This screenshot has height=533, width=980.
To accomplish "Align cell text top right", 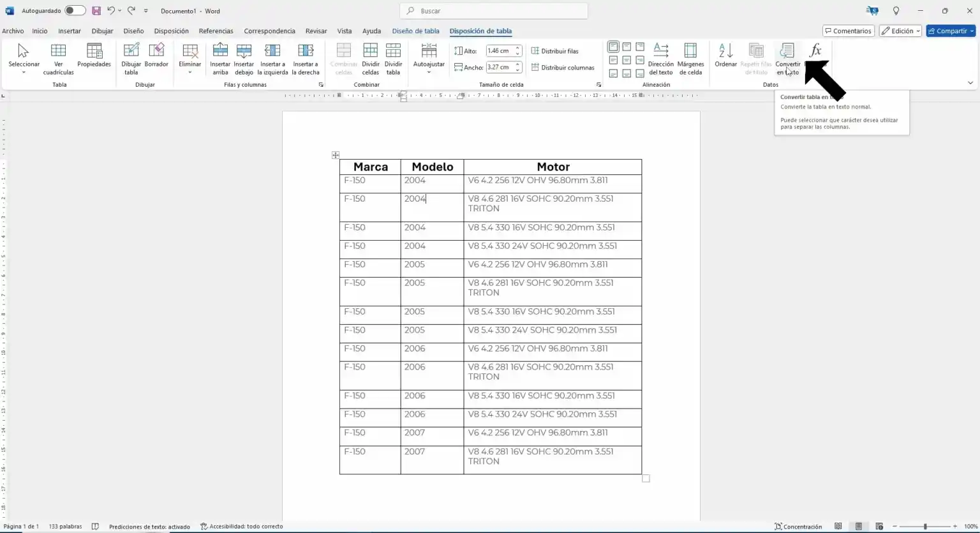I will tap(640, 47).
